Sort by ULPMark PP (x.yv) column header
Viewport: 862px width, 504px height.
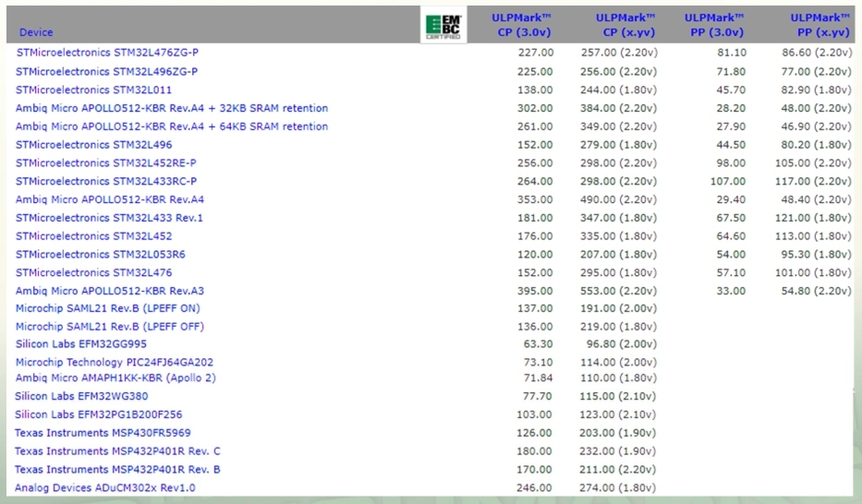click(820, 25)
